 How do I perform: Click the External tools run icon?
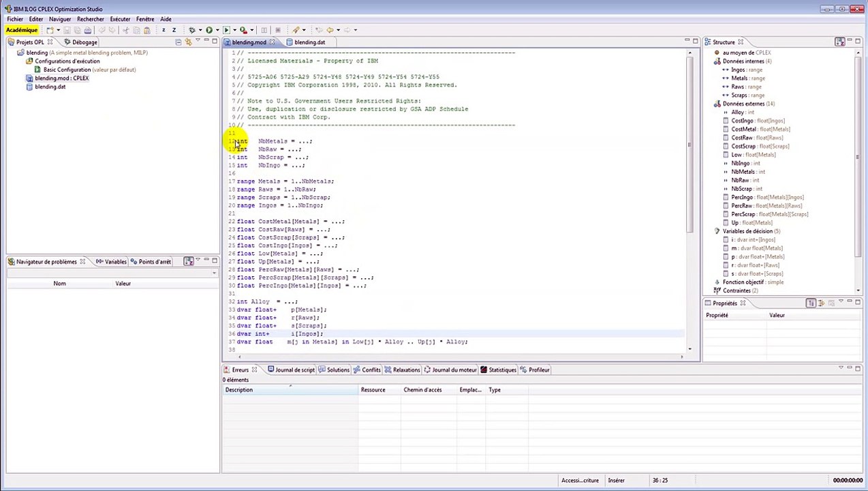pyautogui.click(x=243, y=30)
